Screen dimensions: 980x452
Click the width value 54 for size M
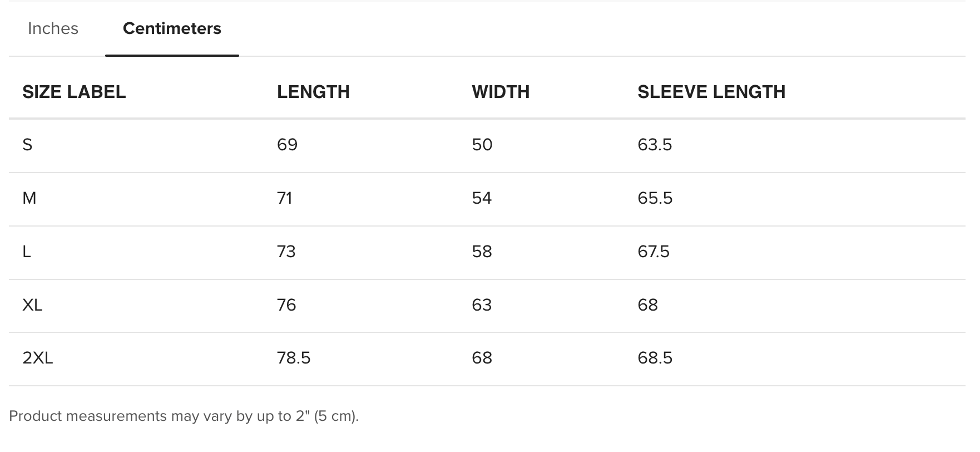pos(482,198)
